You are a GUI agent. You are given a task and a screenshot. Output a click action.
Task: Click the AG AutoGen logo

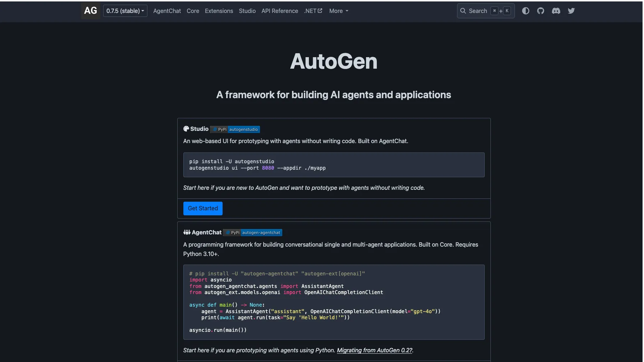[91, 11]
